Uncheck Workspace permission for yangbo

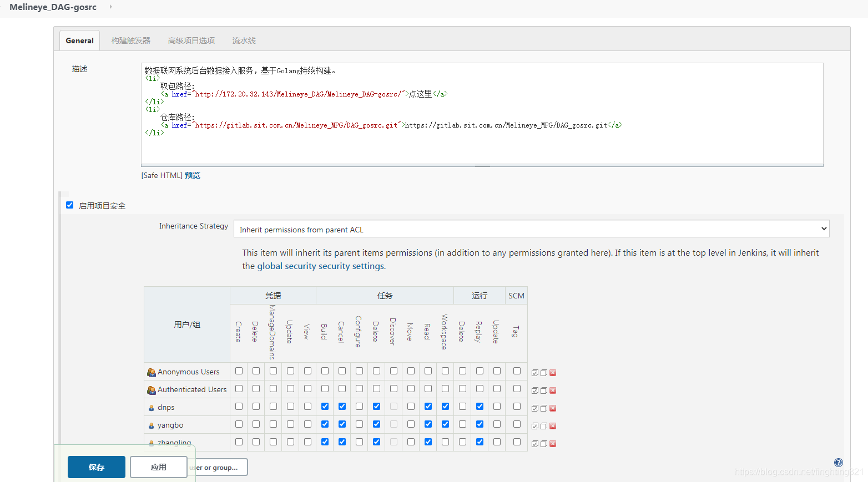point(445,424)
